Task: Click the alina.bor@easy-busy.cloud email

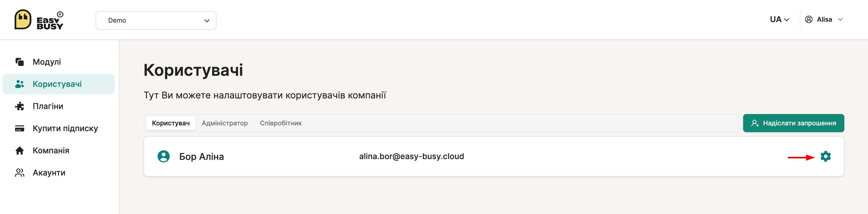Action: click(x=411, y=156)
